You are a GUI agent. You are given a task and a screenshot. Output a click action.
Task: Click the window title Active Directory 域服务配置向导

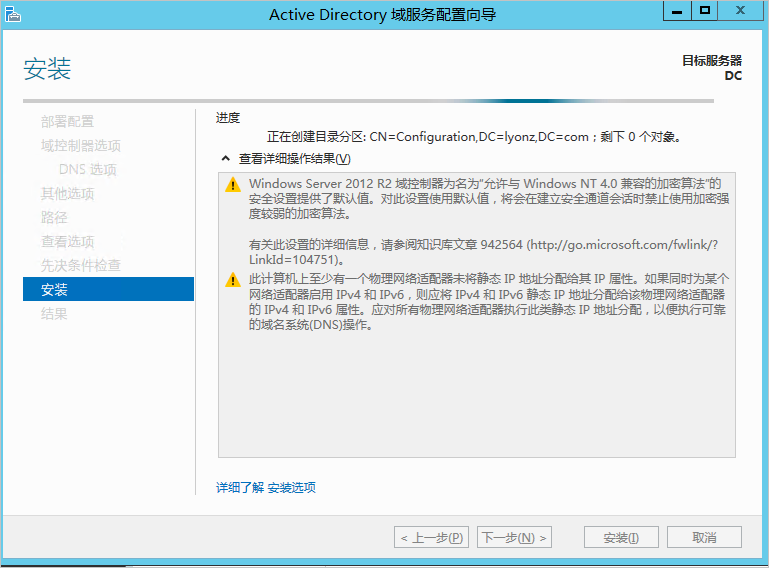(383, 15)
